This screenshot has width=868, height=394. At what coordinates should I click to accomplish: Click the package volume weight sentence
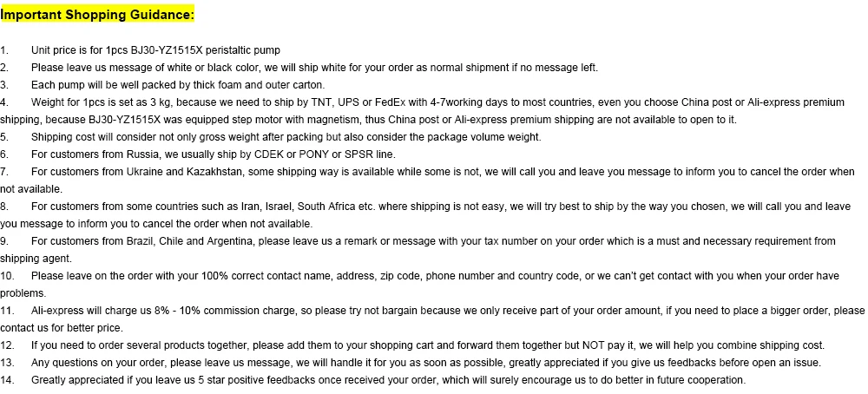(x=286, y=136)
